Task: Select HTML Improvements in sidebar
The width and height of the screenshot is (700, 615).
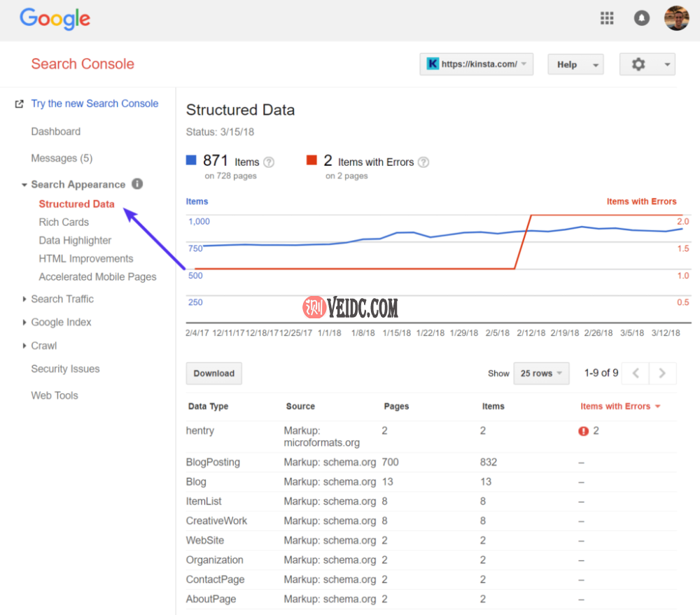Action: pyautogui.click(x=85, y=259)
